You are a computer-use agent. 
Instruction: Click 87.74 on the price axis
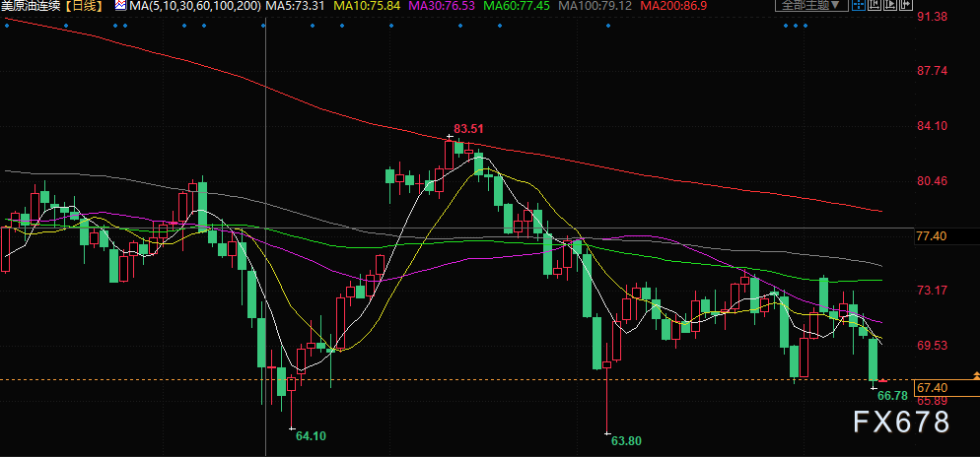point(932,71)
